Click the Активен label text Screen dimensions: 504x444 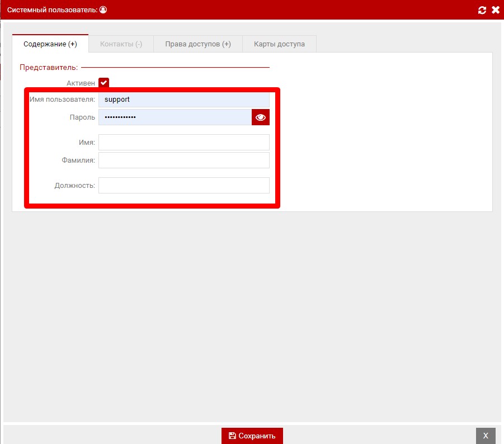point(81,83)
